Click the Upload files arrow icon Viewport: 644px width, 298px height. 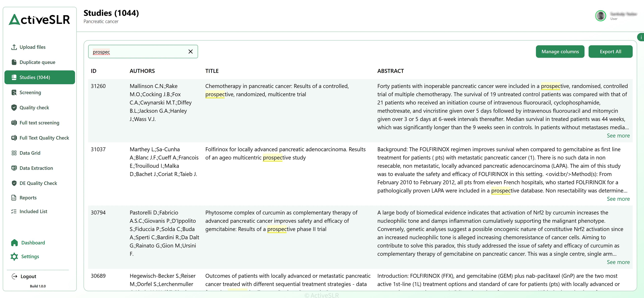coord(14,47)
